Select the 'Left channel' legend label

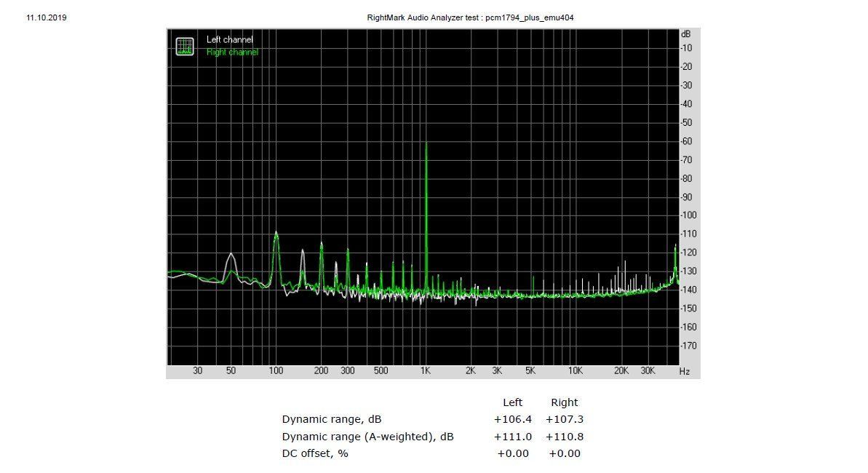[230, 39]
